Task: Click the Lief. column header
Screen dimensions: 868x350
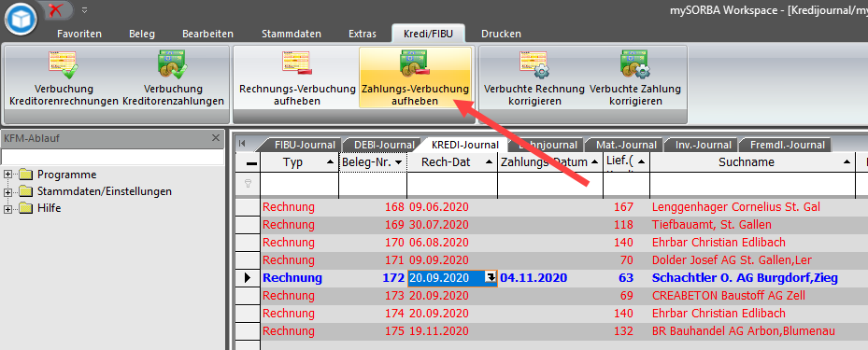Action: click(x=626, y=162)
